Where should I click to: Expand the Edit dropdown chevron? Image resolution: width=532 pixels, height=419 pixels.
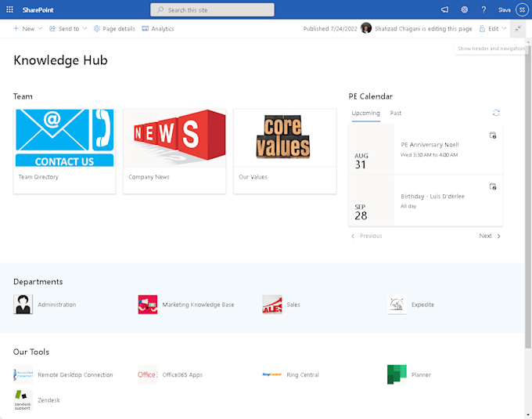504,28
